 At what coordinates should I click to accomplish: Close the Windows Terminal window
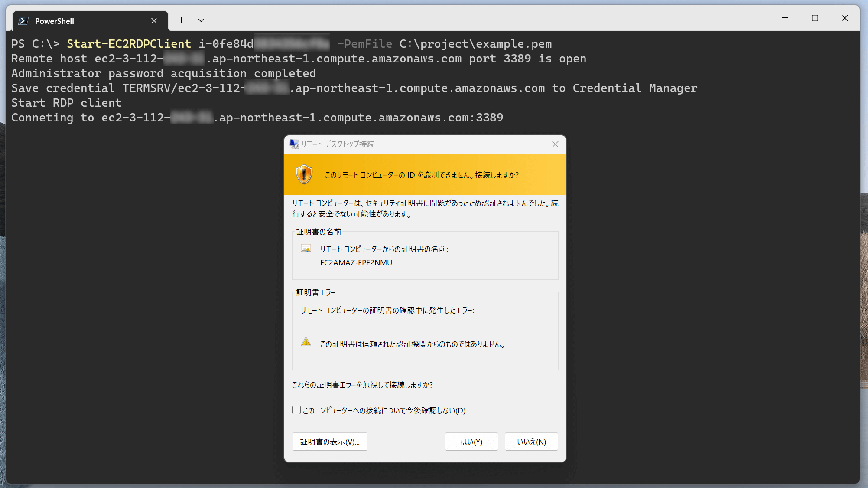tap(845, 18)
